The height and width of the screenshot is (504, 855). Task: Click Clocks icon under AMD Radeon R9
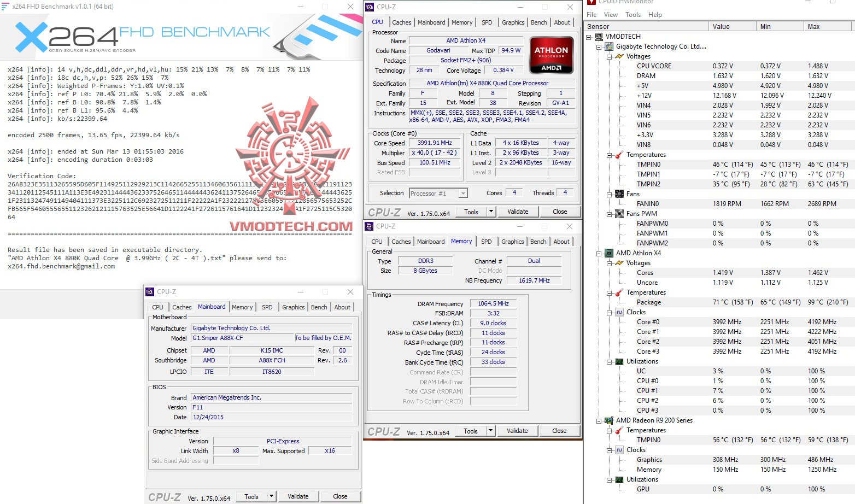(x=619, y=450)
